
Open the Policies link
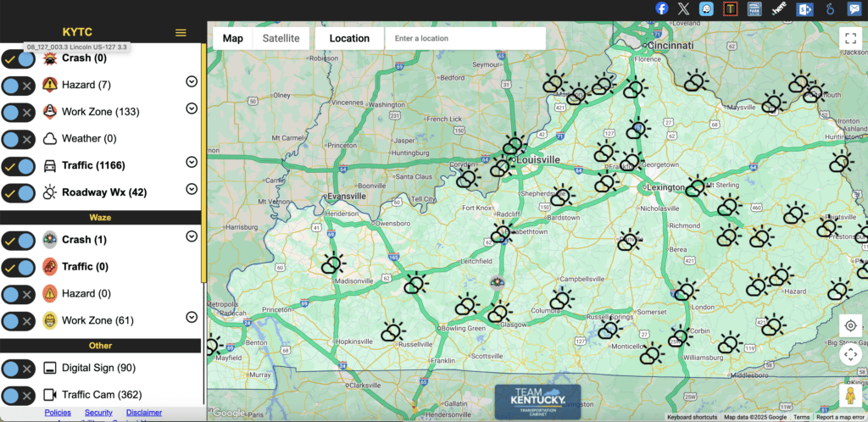[58, 413]
